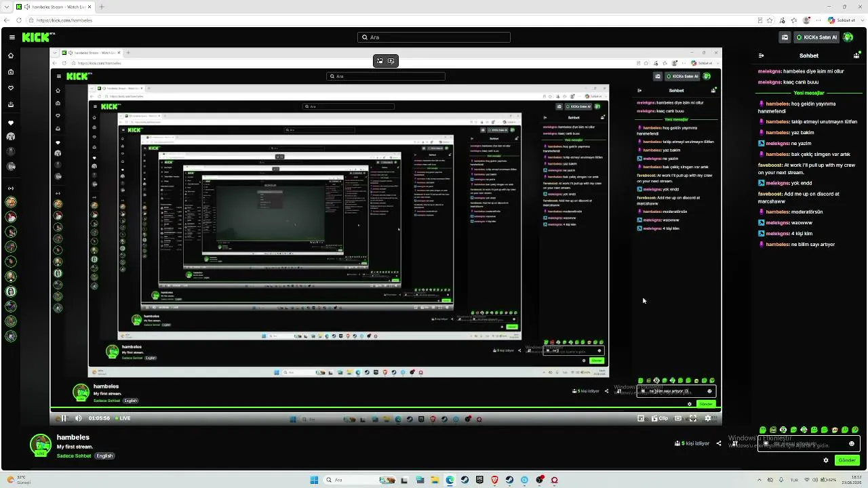
Task: Click the Kick search box labeled Ara
Action: tap(434, 37)
